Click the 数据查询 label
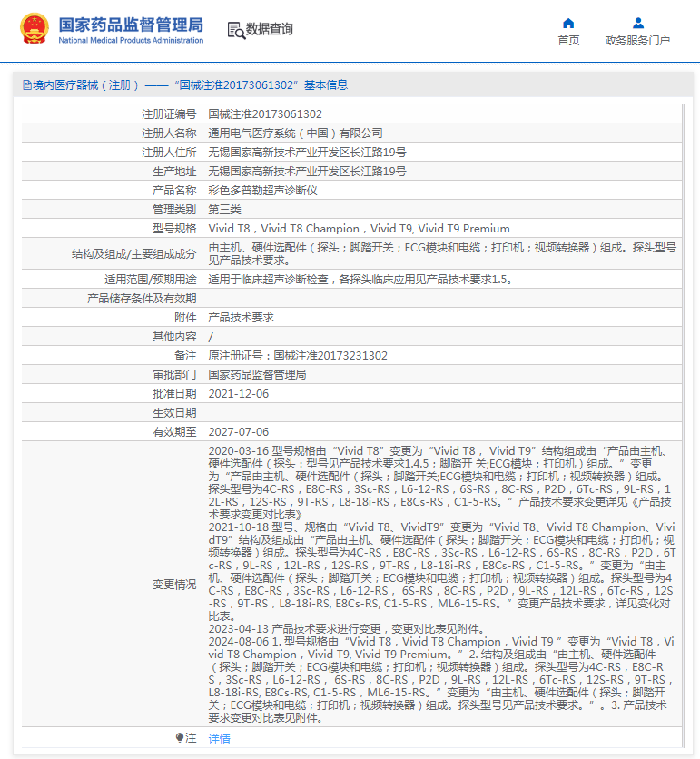This screenshot has height=759, width=700. [269, 29]
